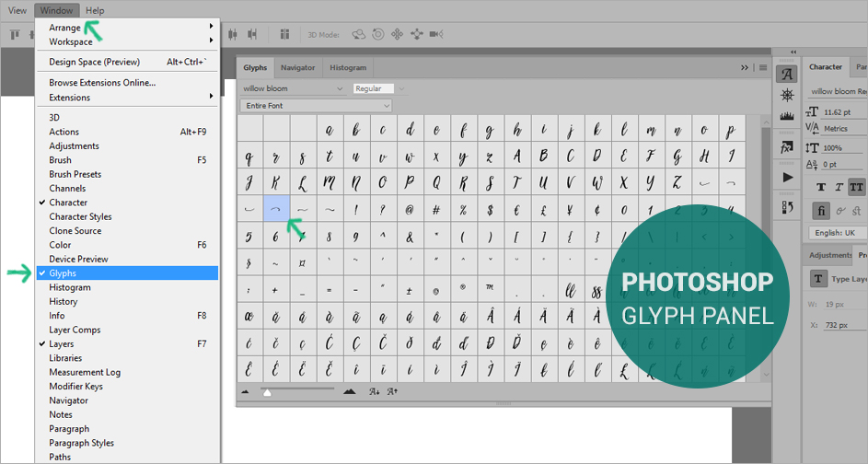
Task: Open the Glyphs panel flyout menu icon
Action: [x=763, y=67]
